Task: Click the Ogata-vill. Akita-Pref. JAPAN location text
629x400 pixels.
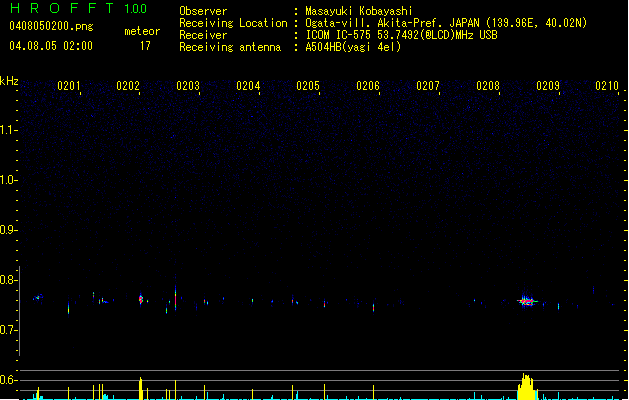Action: 446,23
